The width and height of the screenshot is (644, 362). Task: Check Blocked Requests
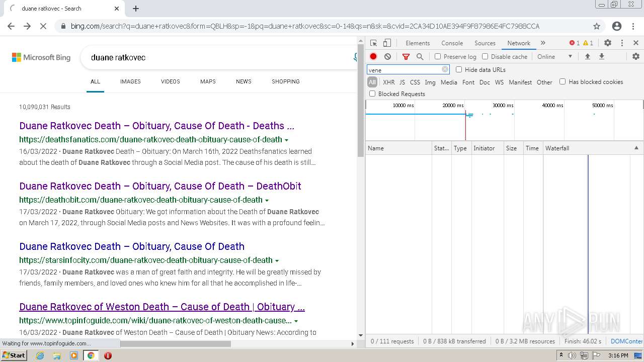[x=372, y=94]
